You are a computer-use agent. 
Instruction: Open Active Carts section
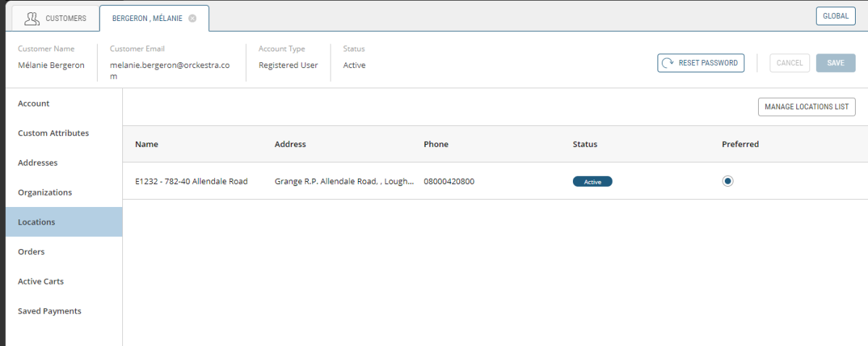click(x=41, y=282)
